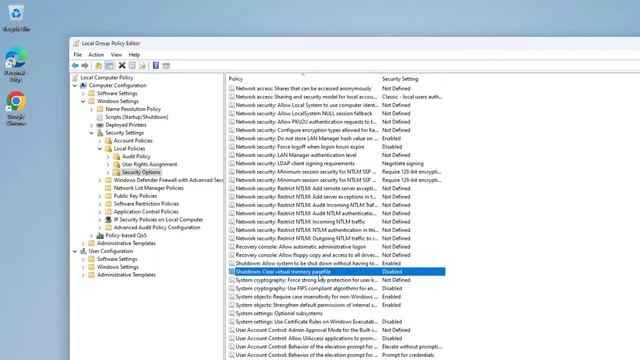Select Local Computer Policy root node
The image size is (640, 360).
[107, 78]
